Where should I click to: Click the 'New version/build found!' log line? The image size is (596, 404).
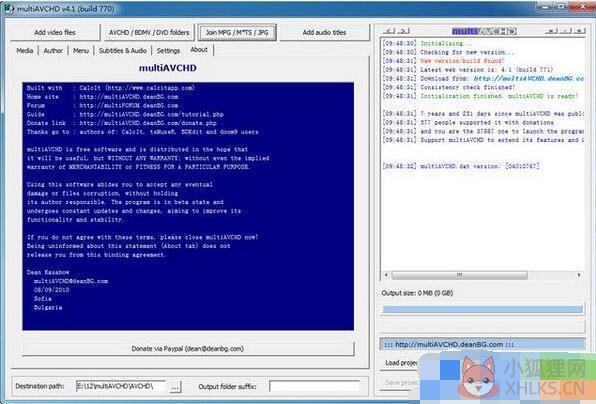coord(462,61)
